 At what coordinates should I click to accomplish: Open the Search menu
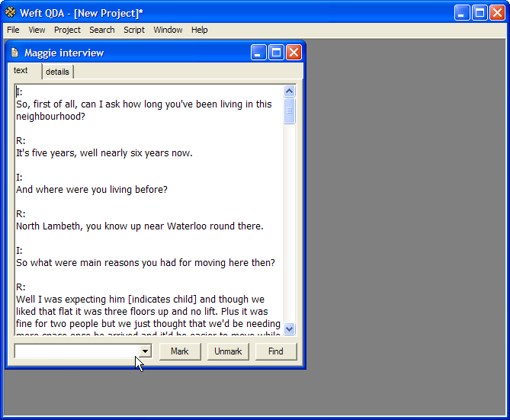(x=101, y=30)
